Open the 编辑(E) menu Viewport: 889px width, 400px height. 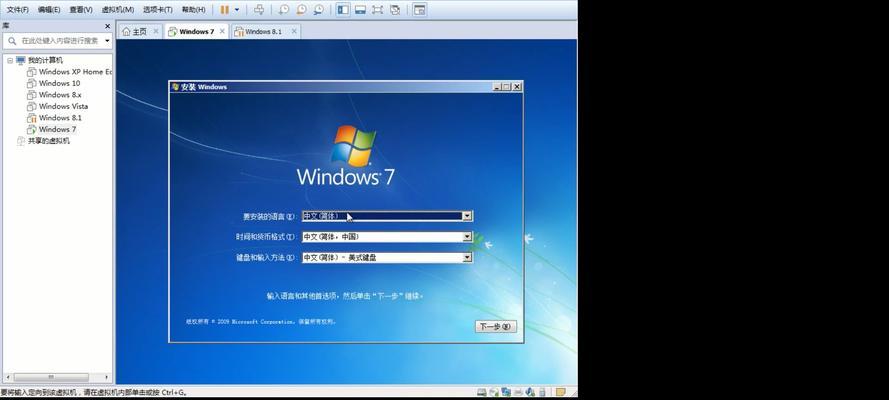[49, 10]
